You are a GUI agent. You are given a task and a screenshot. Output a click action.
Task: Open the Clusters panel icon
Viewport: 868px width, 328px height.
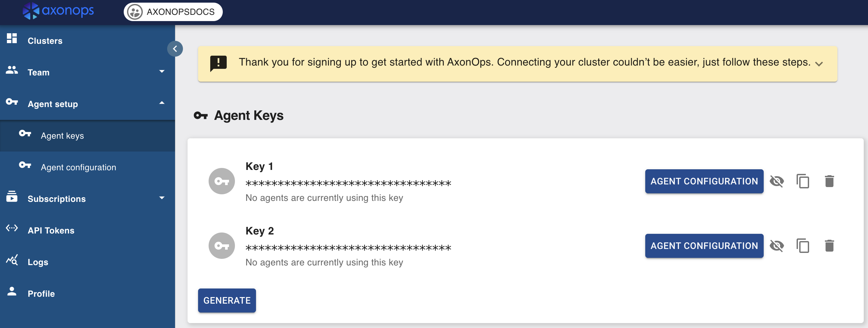point(12,39)
